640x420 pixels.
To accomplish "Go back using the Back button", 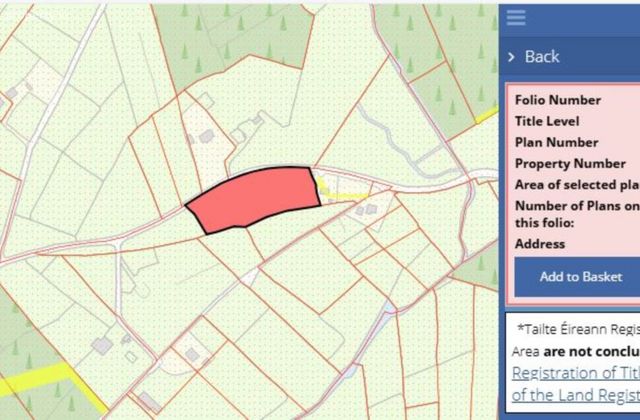I will (x=542, y=56).
